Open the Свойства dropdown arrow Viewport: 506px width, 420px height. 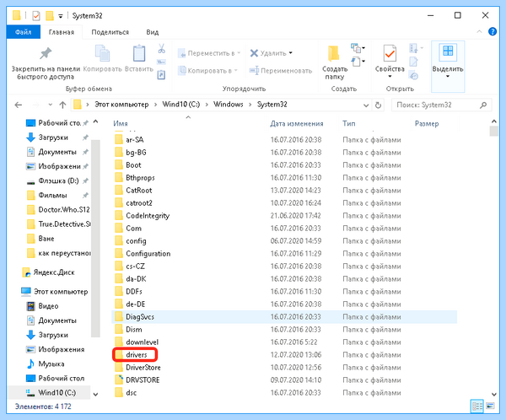390,77
